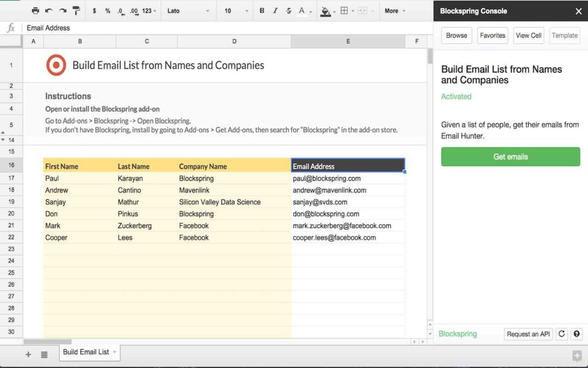Redo the last action
The image size is (588, 368).
(x=62, y=11)
